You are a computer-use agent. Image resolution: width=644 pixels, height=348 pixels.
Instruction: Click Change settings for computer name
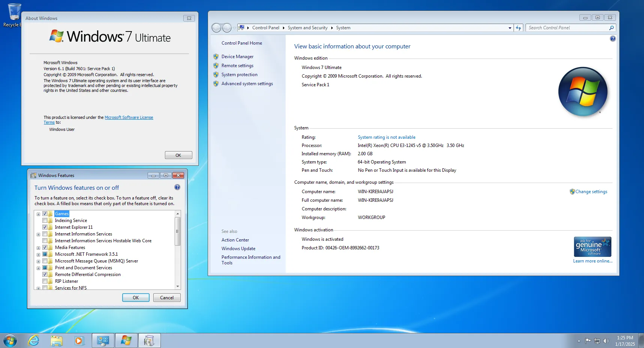pos(592,192)
